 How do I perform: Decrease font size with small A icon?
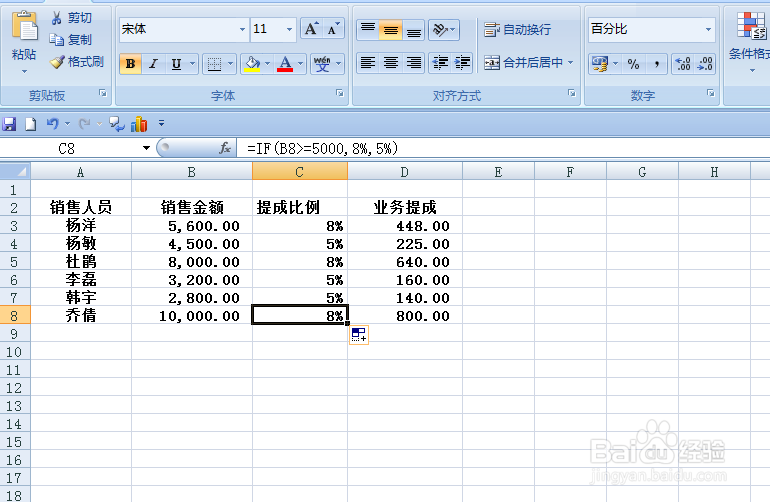(x=333, y=29)
